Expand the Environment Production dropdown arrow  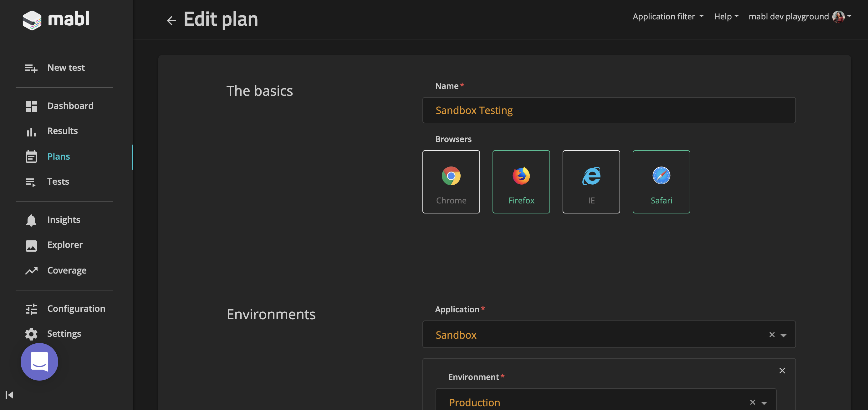(x=764, y=402)
